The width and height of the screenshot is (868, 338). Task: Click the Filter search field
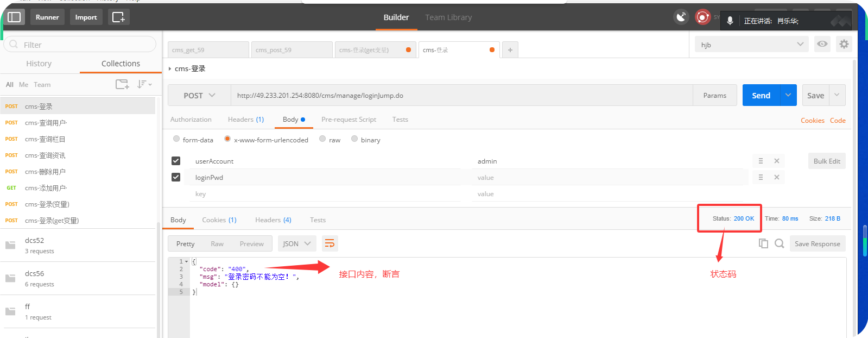(80, 45)
